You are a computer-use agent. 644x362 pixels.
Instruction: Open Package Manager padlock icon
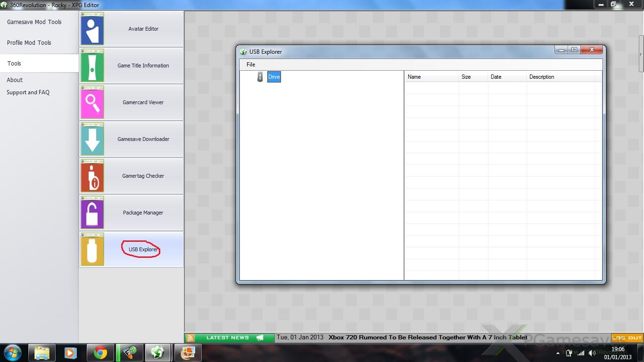(92, 213)
